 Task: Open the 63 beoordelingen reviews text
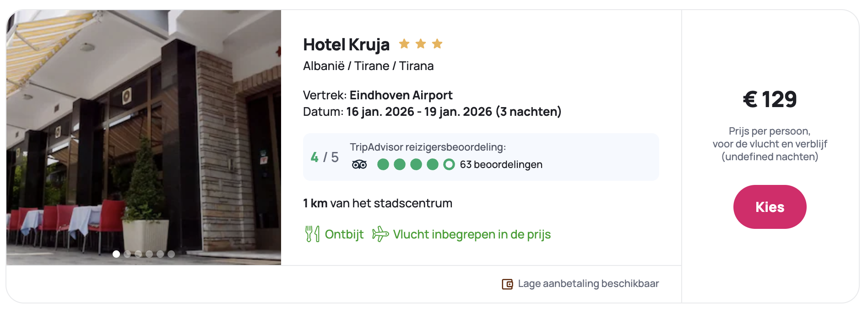pos(501,164)
